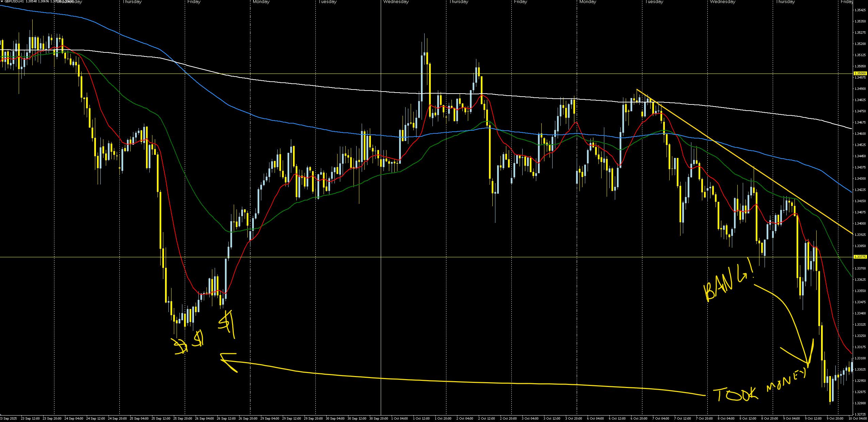Click the highlighted 1.33775 price axis label
The width and height of the screenshot is (868, 422).
860,257
